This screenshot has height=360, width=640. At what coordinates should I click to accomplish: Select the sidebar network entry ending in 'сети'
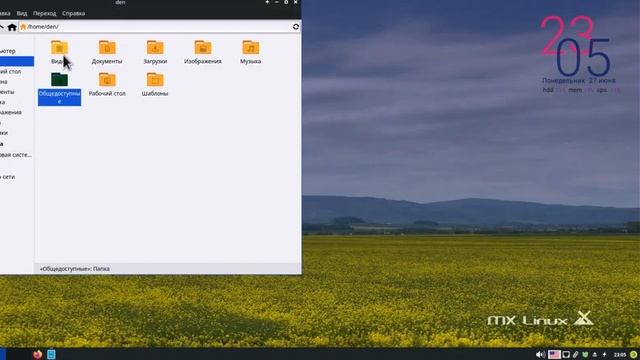pos(8,177)
